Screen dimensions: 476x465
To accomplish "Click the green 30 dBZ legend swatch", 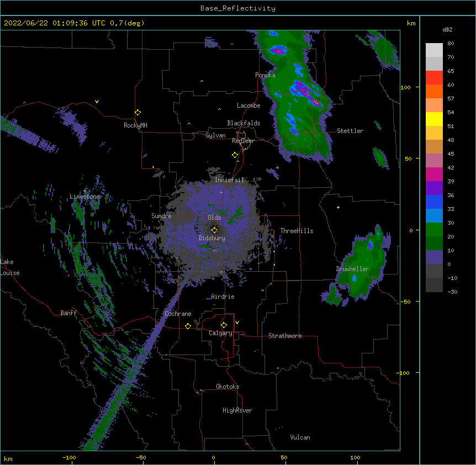I will coord(434,230).
